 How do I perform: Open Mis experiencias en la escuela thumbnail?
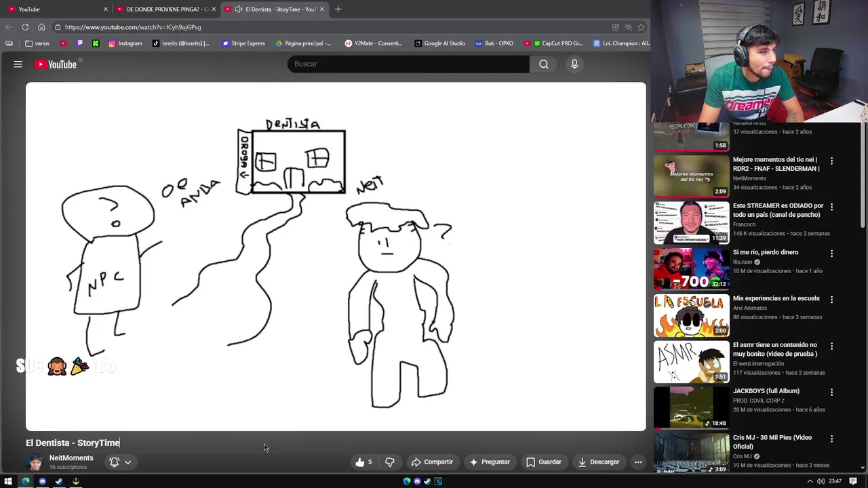(x=691, y=315)
